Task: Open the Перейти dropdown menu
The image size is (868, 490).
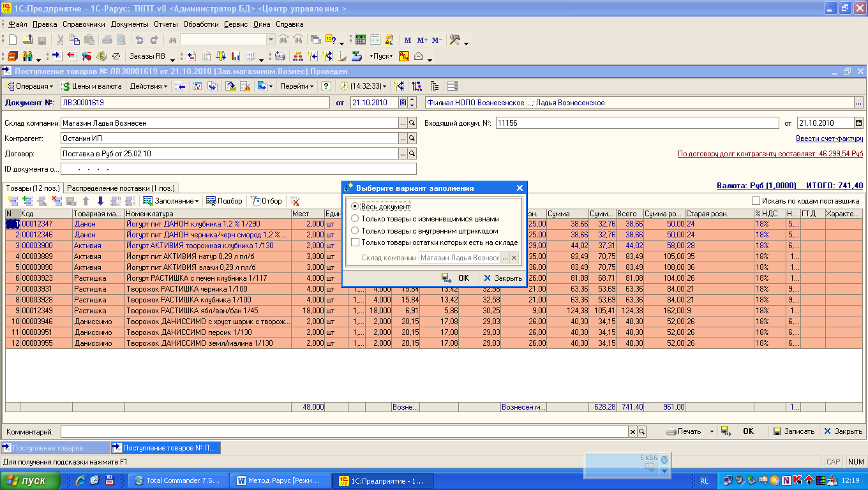Action: click(297, 86)
